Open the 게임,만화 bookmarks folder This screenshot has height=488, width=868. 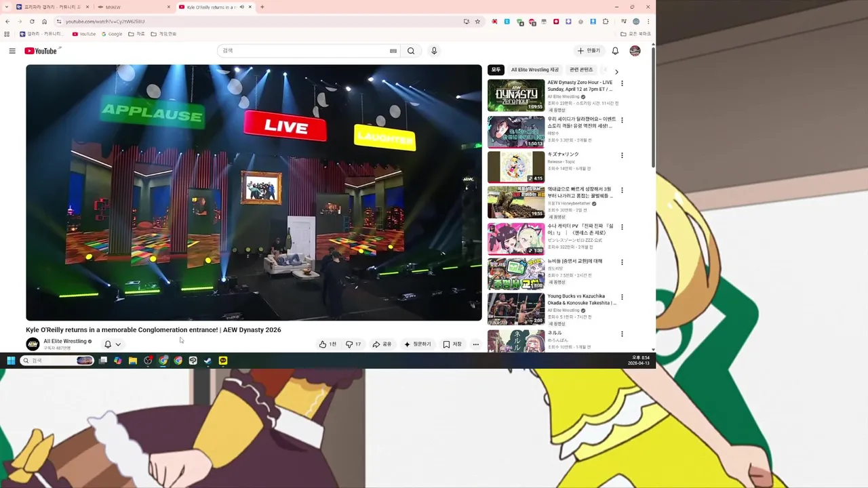pos(163,34)
